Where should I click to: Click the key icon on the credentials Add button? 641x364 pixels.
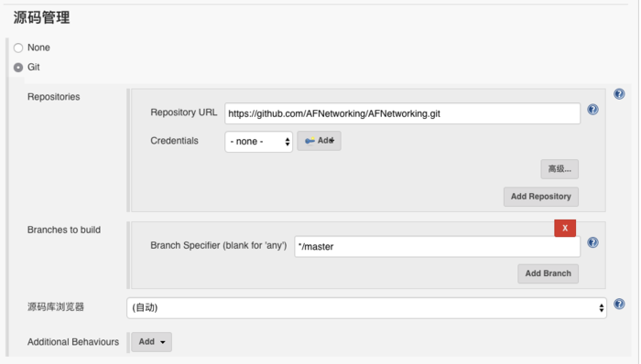(310, 141)
